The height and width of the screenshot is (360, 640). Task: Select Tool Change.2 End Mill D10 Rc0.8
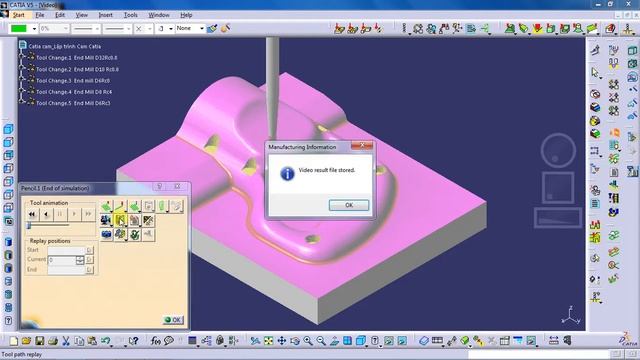[x=77, y=69]
